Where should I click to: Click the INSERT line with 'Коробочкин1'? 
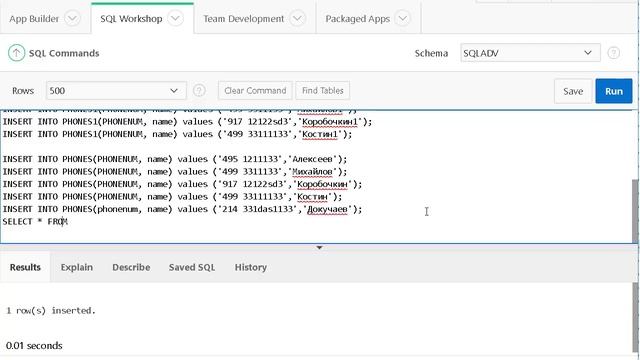point(187,122)
